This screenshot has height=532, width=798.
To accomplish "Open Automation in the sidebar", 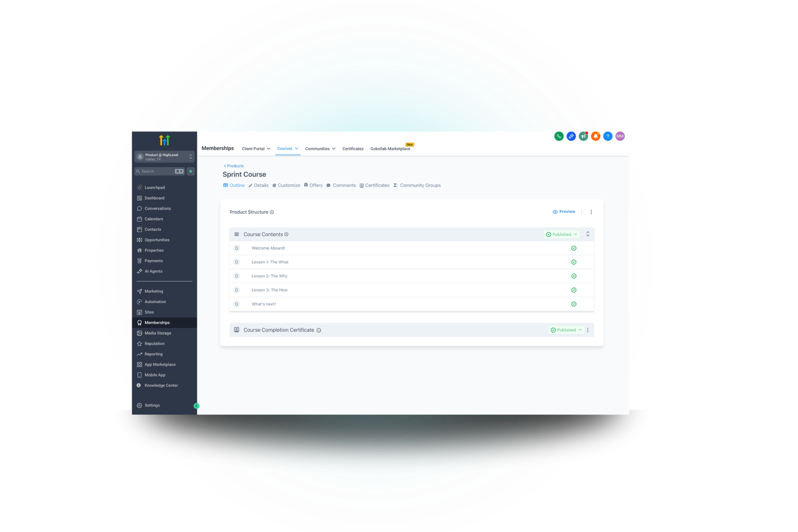I will (155, 302).
